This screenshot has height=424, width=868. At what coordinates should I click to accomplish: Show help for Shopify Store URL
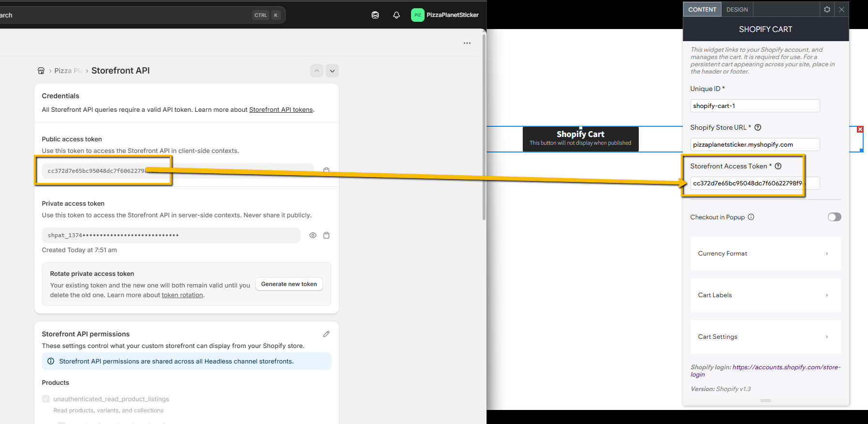click(758, 127)
